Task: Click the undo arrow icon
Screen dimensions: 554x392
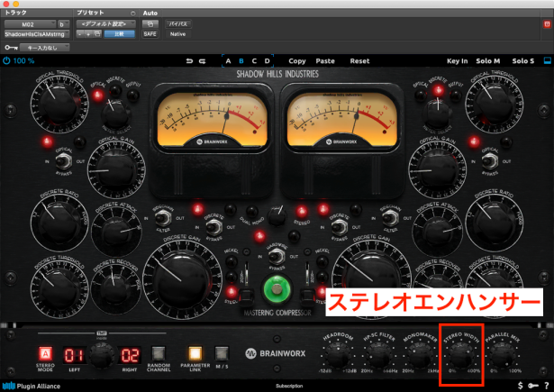Action: [188, 61]
